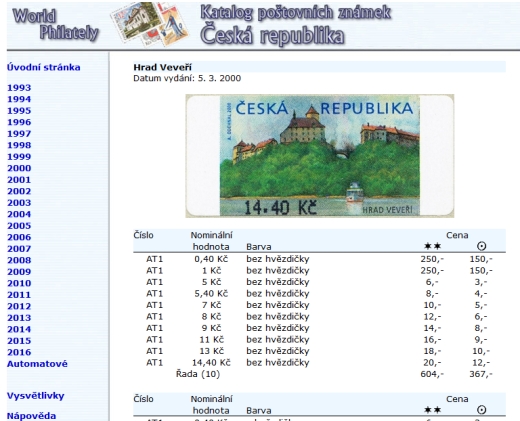Open the Automatové stamps section
Screen dimensions: 520x421
tap(37, 364)
